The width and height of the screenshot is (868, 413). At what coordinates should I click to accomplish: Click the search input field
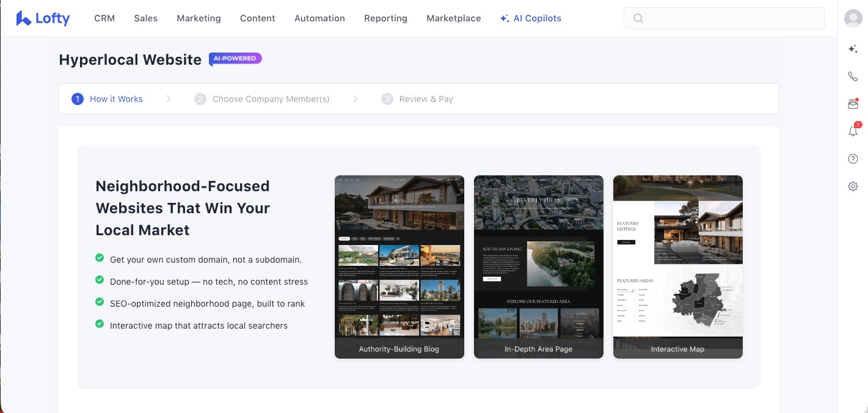(733, 18)
